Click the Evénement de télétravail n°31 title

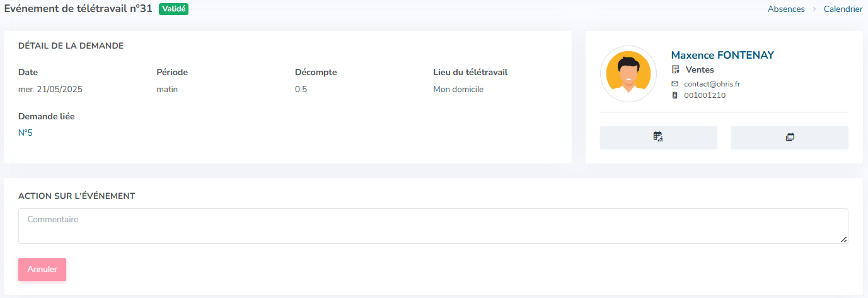(x=78, y=9)
